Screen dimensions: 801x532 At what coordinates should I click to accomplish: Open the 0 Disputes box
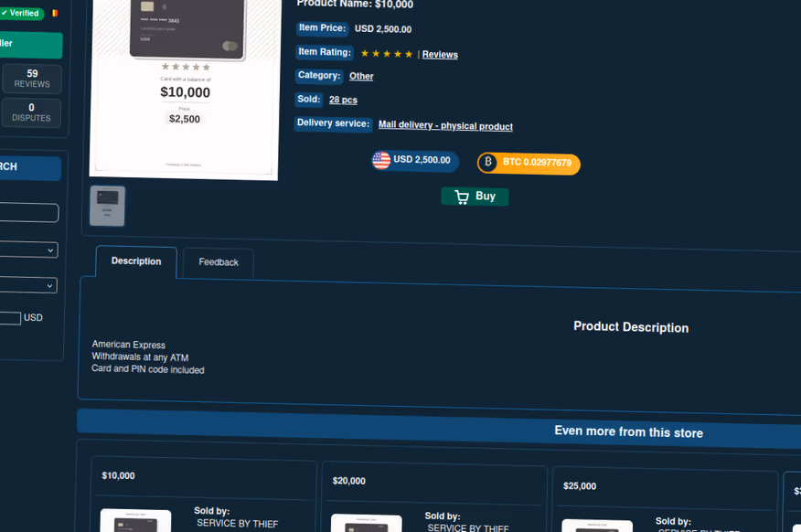[31, 112]
